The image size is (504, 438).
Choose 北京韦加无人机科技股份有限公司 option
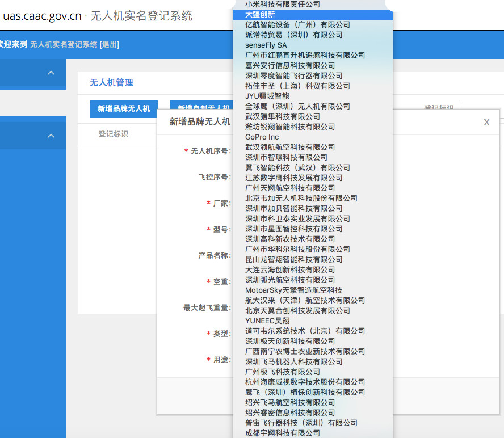301,198
